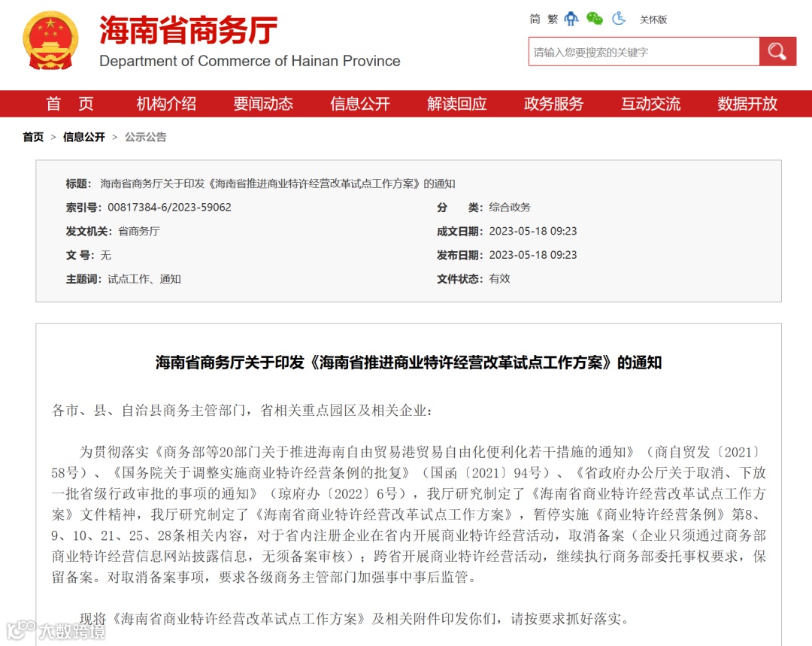Go to 首页 in the breadcrumb

[x=33, y=137]
